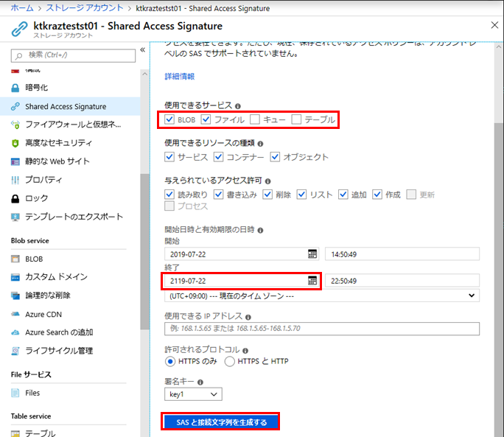Click info icon next to 開始日時と有効期限の日時
The width and height of the screenshot is (504, 437).
[260, 230]
